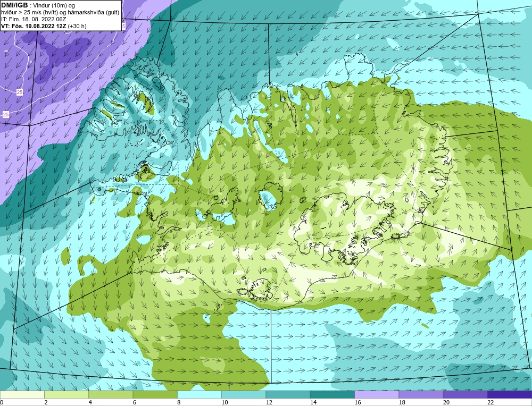Select the 4–6 medium green legend swatch

[x=111, y=395]
